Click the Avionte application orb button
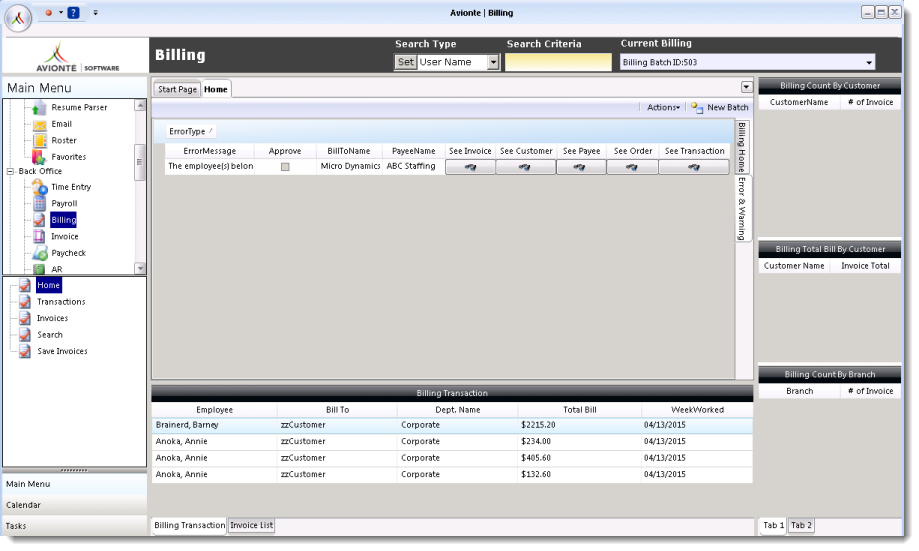 (x=18, y=18)
